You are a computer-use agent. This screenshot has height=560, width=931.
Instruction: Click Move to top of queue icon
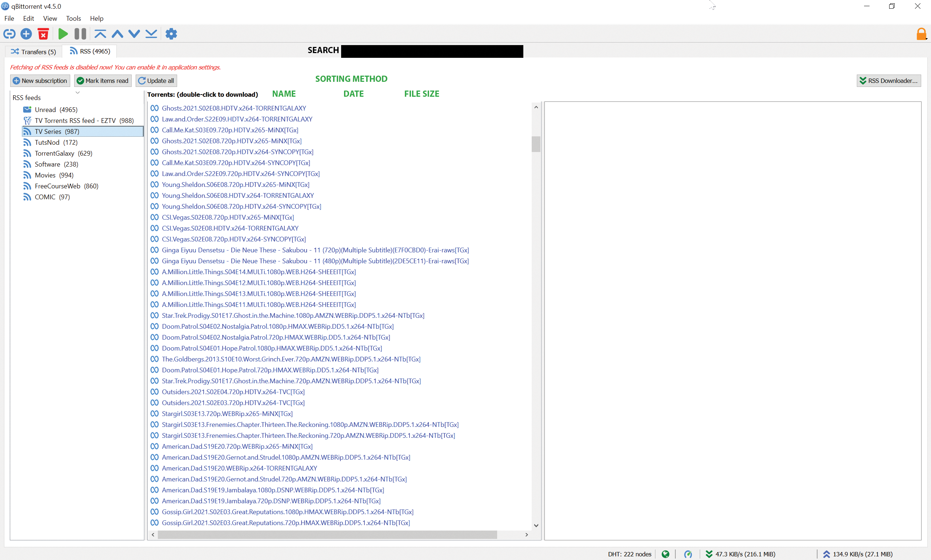pyautogui.click(x=100, y=34)
